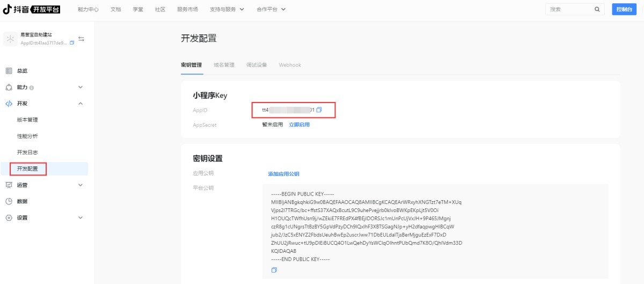Open 总览 overview in sidebar

point(22,71)
